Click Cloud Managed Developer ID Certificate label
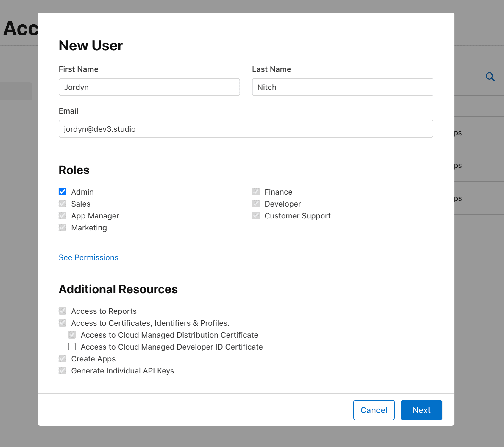Viewport: 504px width, 447px height. tap(172, 347)
